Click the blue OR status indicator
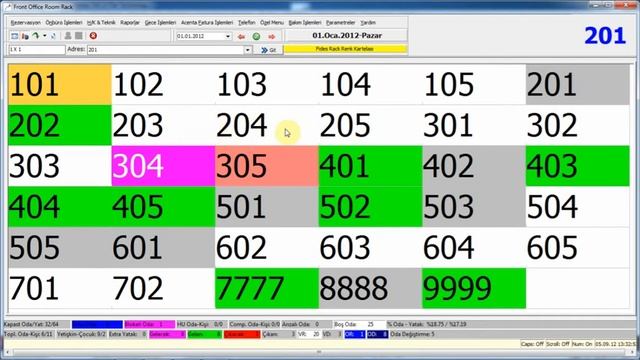The image size is (640, 360). click(354, 334)
